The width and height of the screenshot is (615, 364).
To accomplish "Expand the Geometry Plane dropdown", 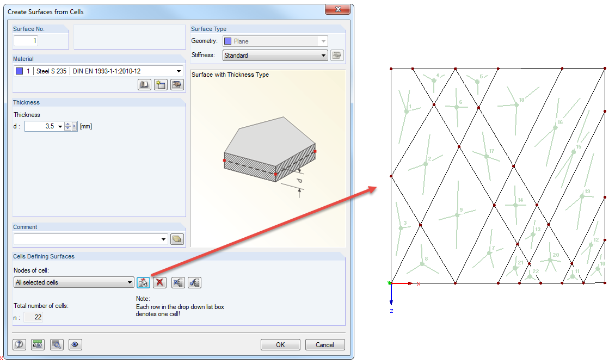I will click(x=323, y=41).
